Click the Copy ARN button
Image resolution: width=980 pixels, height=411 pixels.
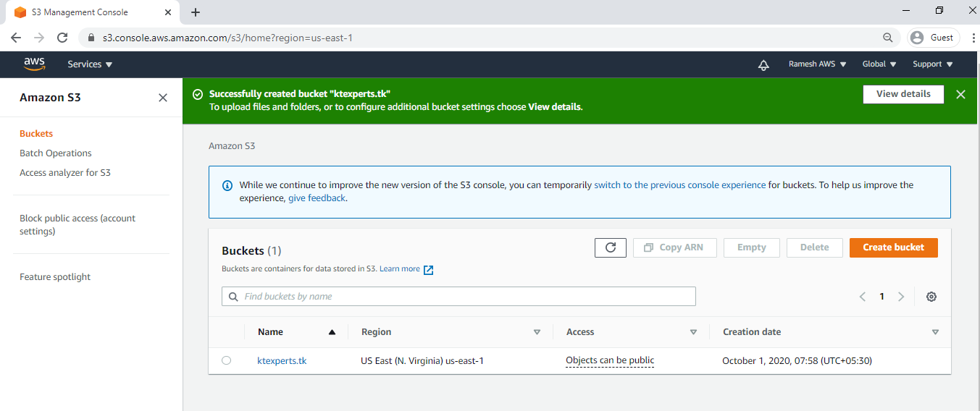674,247
